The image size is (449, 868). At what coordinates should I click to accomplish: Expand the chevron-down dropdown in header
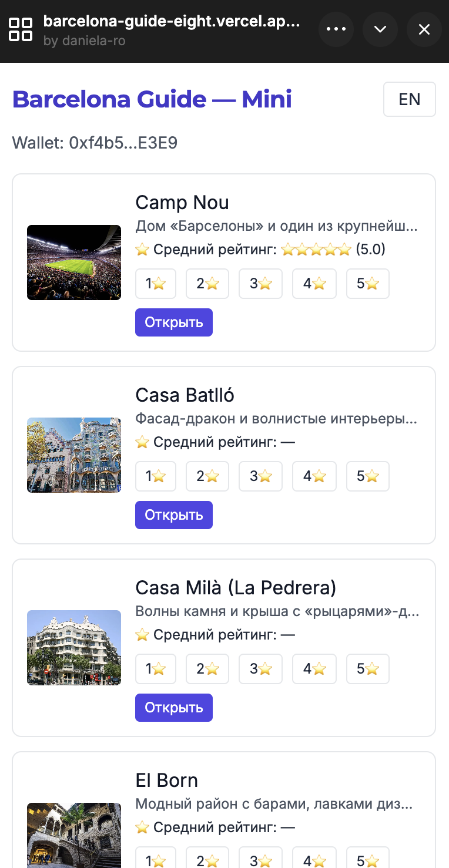point(380,29)
